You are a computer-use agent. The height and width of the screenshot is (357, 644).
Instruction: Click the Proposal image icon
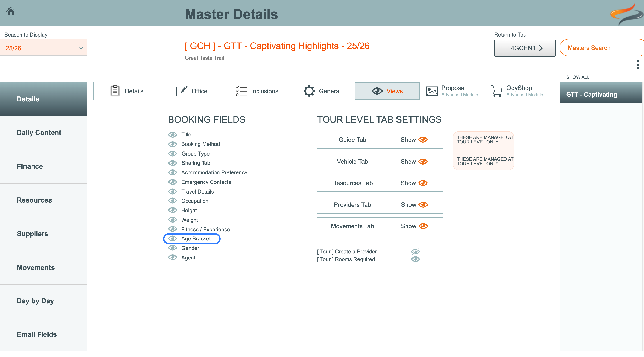click(x=431, y=91)
